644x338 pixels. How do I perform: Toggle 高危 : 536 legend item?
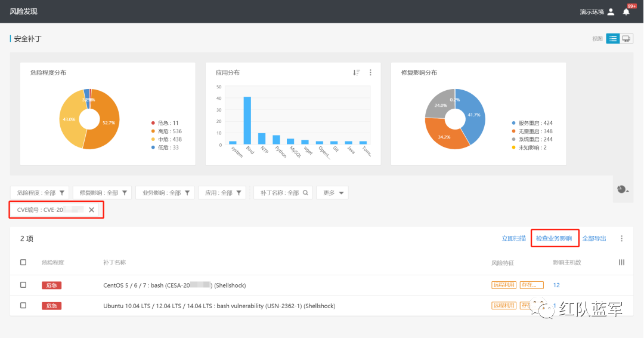pos(166,131)
